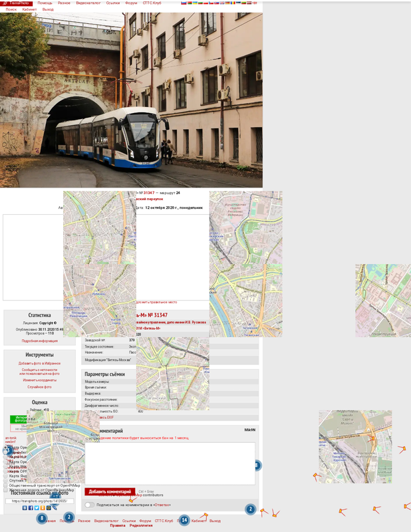Open Разное in the top menu

click(64, 3)
